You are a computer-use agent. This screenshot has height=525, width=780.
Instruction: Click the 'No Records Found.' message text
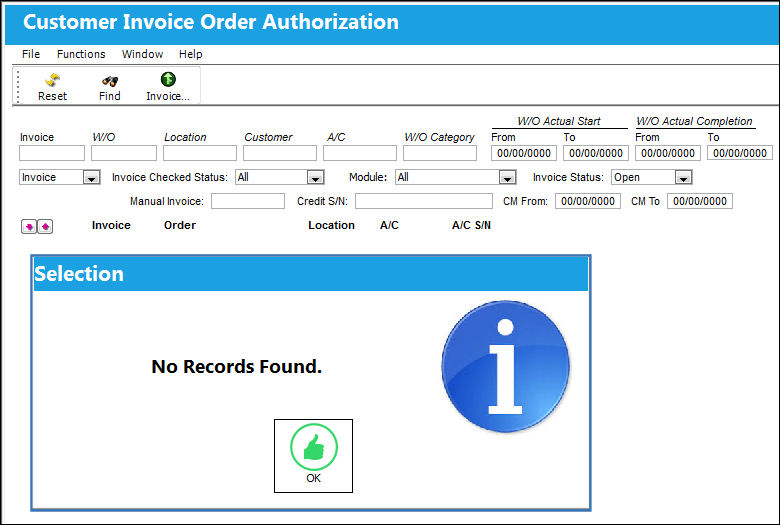(x=237, y=367)
